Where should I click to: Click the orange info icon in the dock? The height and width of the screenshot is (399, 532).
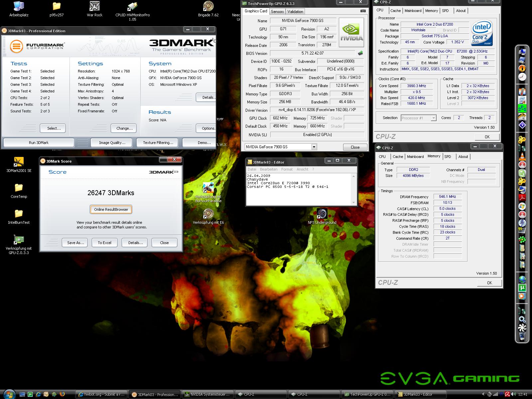(522, 68)
